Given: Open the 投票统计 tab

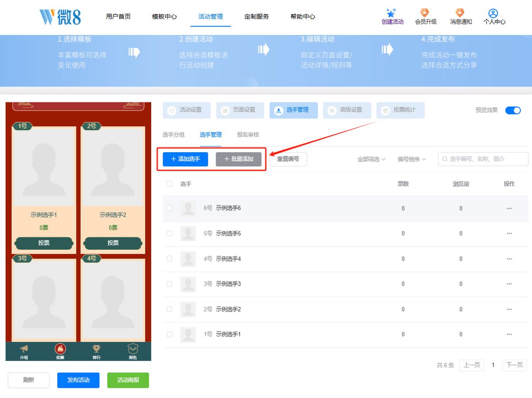Looking at the screenshot, I should click(400, 110).
